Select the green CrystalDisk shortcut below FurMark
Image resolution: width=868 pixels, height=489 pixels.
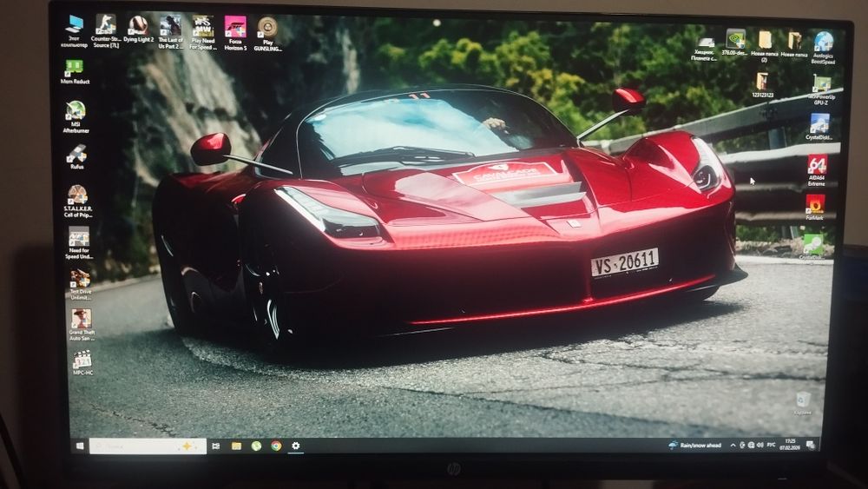(x=812, y=247)
